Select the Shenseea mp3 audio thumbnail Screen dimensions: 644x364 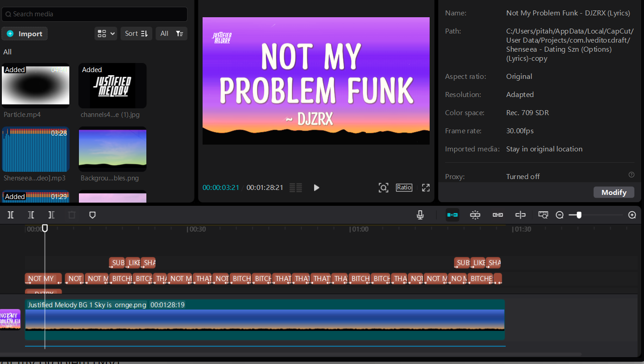pos(35,149)
